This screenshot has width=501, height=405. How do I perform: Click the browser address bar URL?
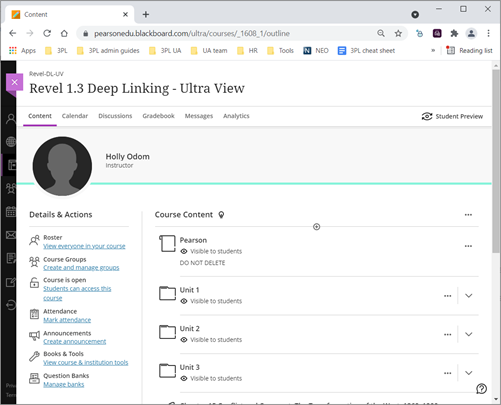(x=192, y=33)
